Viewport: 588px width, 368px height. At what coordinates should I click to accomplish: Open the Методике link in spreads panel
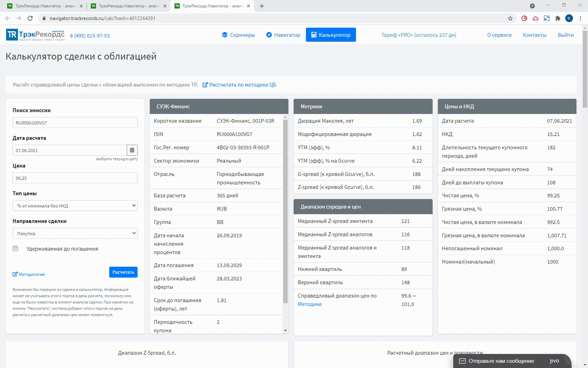tap(310, 304)
